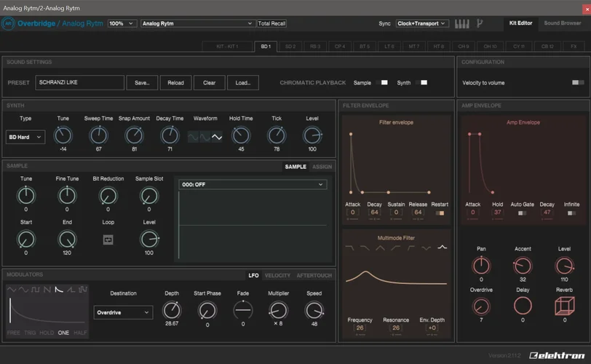
Task: Expand the Sync Clock+Transport dropdown
Action: 422,23
